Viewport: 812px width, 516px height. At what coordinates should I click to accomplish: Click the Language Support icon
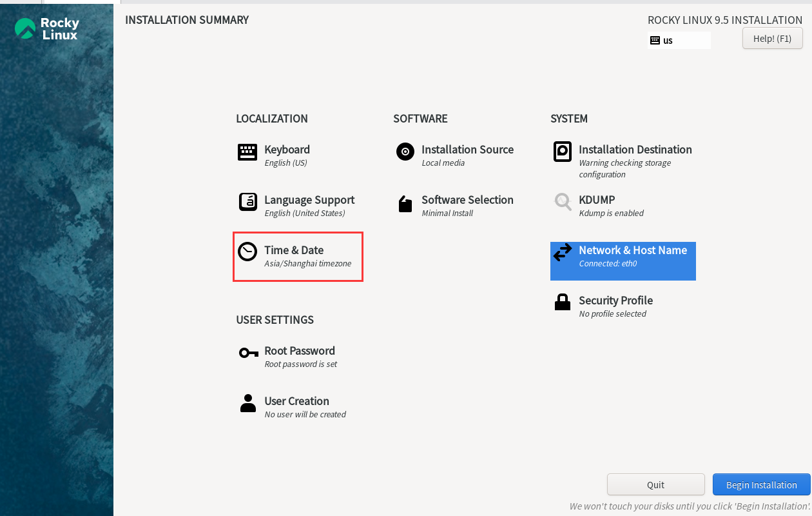click(x=248, y=202)
